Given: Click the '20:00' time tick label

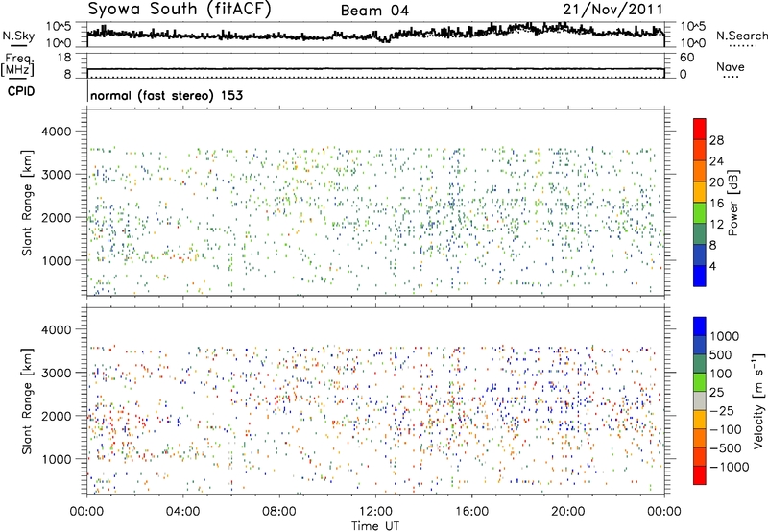Looking at the screenshot, I should tap(568, 512).
